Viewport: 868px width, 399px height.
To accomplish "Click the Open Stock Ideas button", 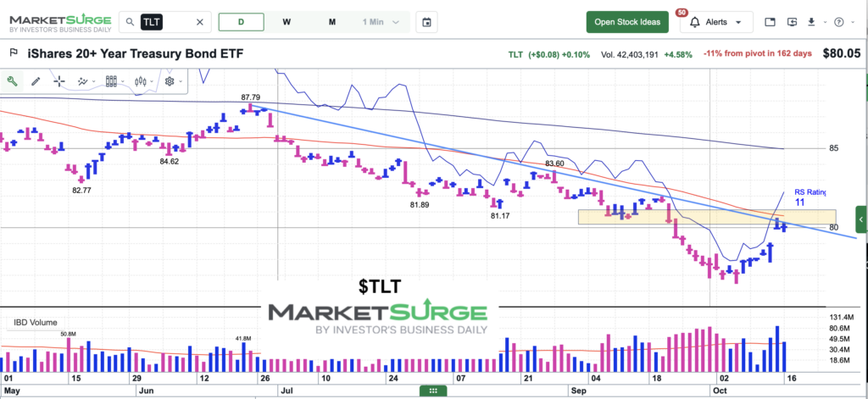I will (x=627, y=22).
